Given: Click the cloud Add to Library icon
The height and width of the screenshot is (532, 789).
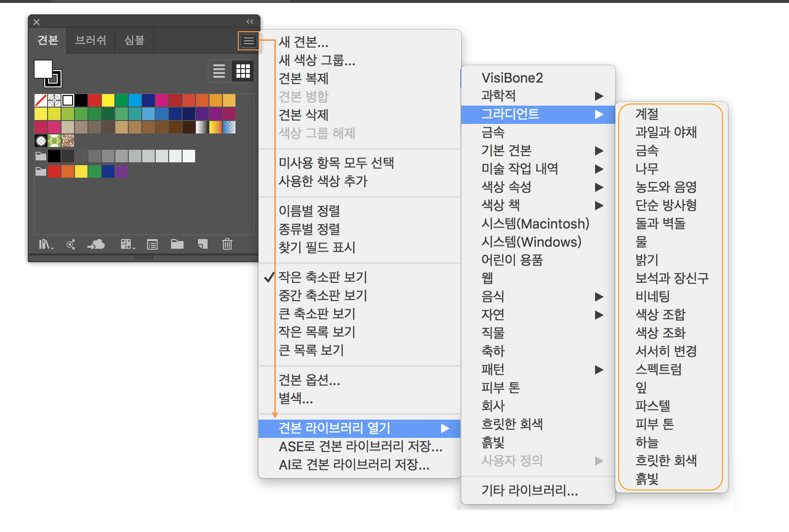Looking at the screenshot, I should point(96,244).
